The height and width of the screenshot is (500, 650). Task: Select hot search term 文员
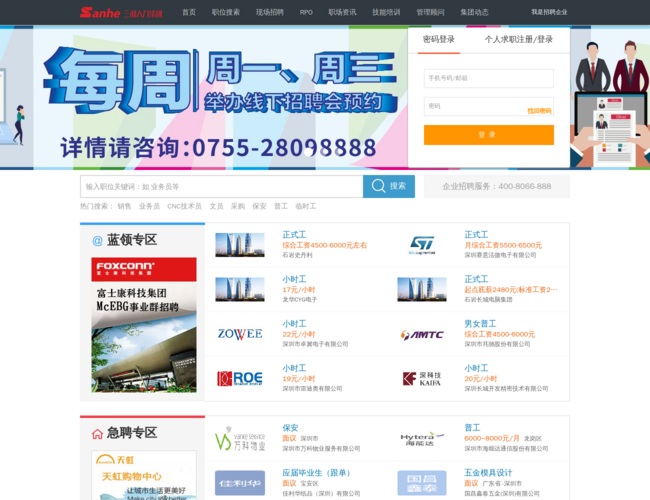coord(216,206)
